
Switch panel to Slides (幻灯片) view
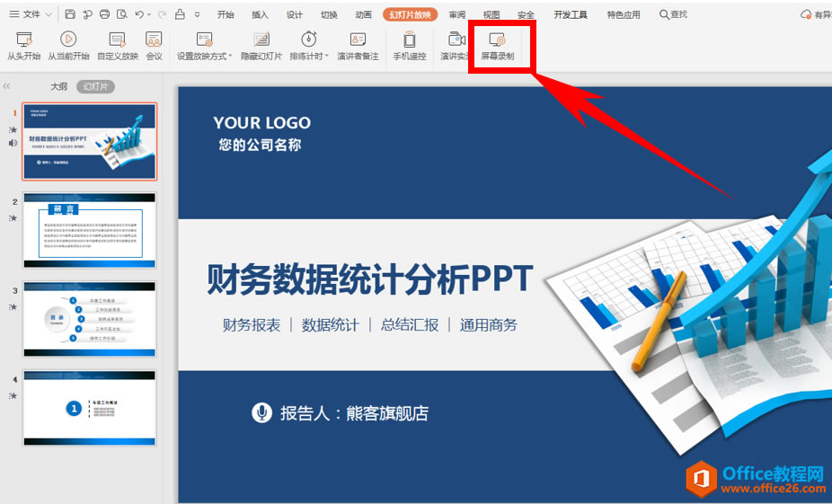point(94,86)
